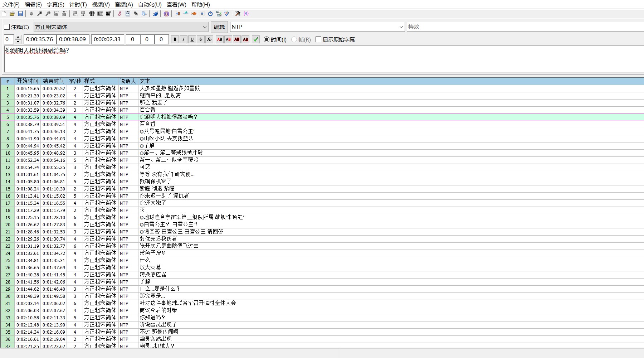Click the subtitle text edit box
The image size is (644, 358).
point(324,59)
